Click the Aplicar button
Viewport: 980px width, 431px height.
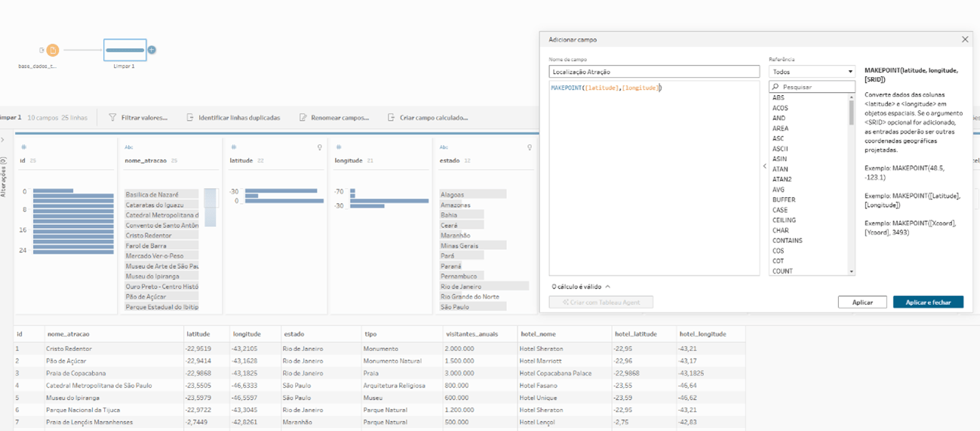click(x=862, y=302)
